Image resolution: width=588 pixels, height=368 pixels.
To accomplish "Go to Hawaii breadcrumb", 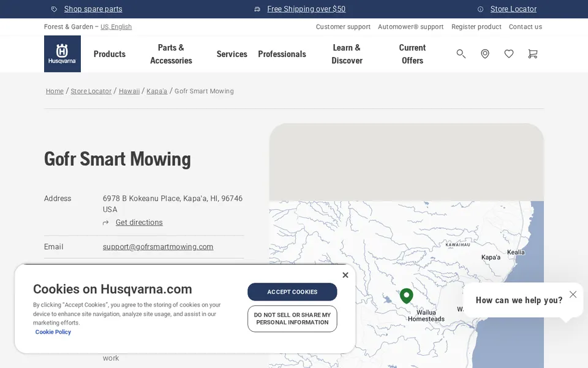I will [x=129, y=91].
